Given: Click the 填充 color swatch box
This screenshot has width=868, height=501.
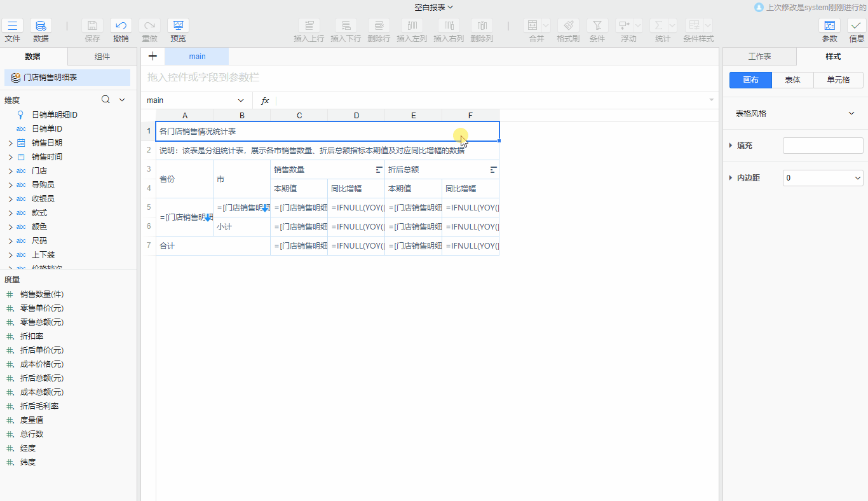Looking at the screenshot, I should pos(823,146).
